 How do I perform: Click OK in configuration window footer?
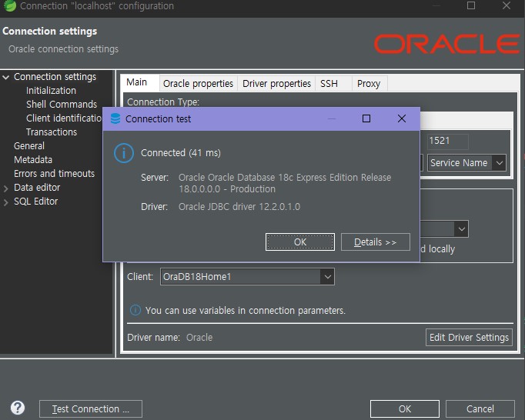click(x=404, y=409)
